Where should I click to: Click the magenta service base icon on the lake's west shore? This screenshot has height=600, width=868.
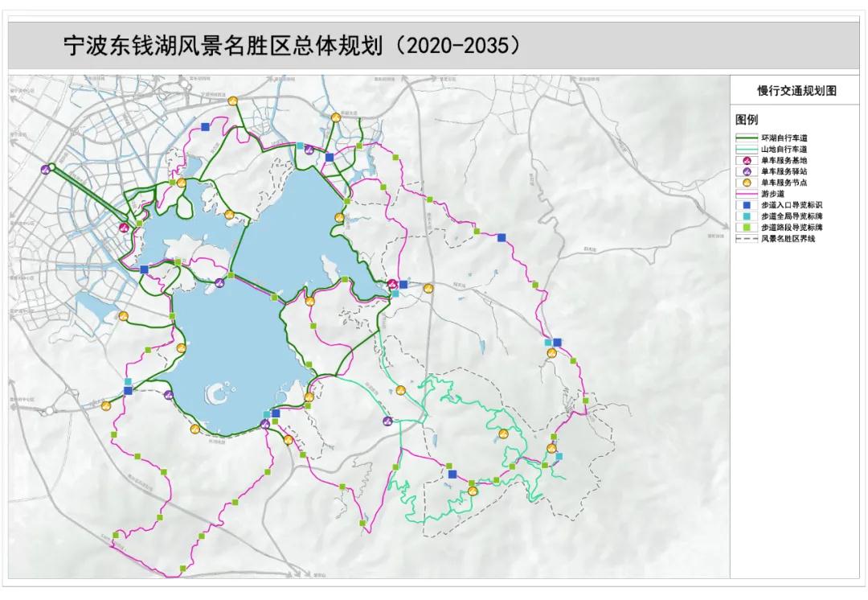[125, 227]
